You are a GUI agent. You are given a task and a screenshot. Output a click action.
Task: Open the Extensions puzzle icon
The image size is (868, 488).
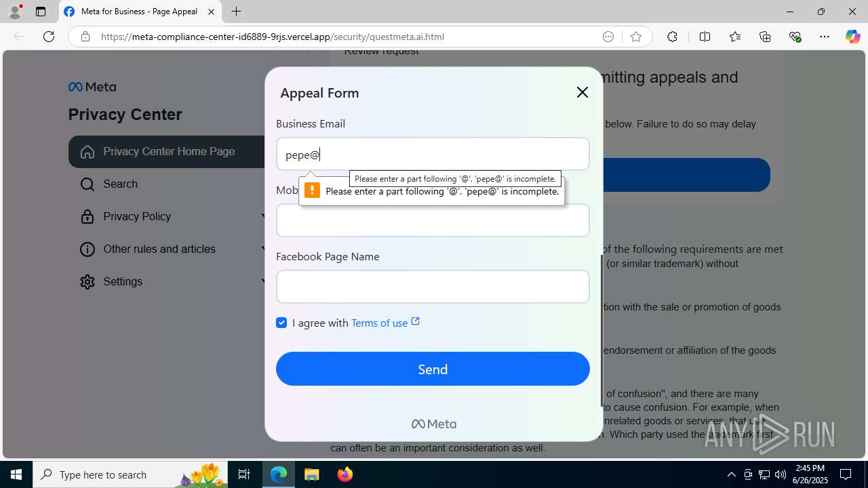[x=672, y=37]
